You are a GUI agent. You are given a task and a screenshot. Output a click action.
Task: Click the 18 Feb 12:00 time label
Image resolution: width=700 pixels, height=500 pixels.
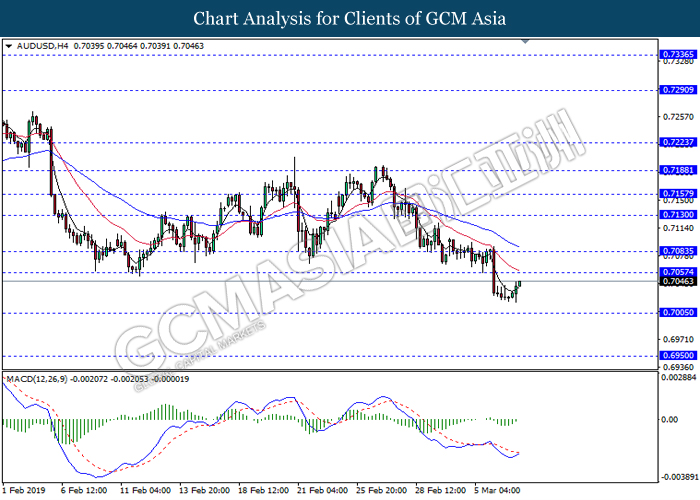[x=263, y=490]
